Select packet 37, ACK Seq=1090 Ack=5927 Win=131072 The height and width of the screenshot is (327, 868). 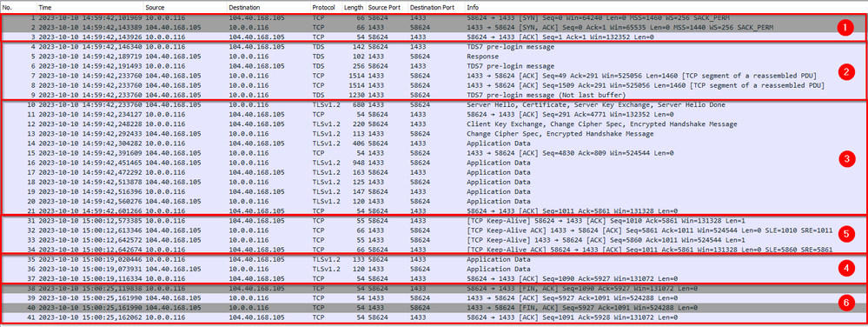434,278
